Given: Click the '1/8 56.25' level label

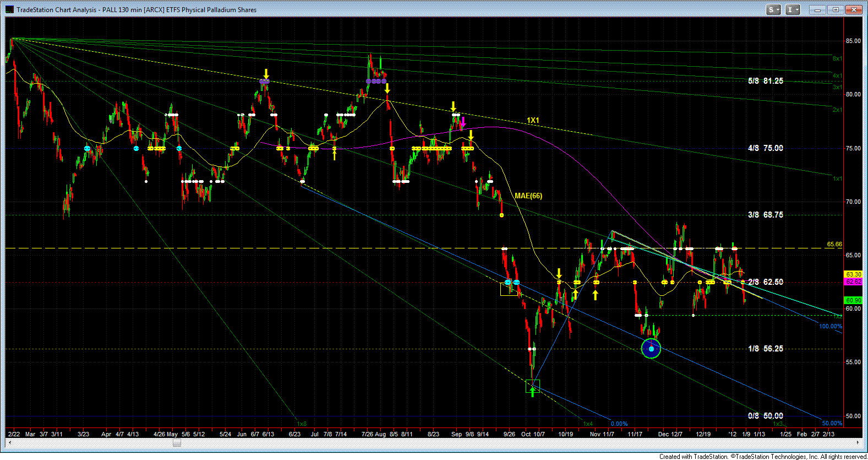Looking at the screenshot, I should 765,349.
